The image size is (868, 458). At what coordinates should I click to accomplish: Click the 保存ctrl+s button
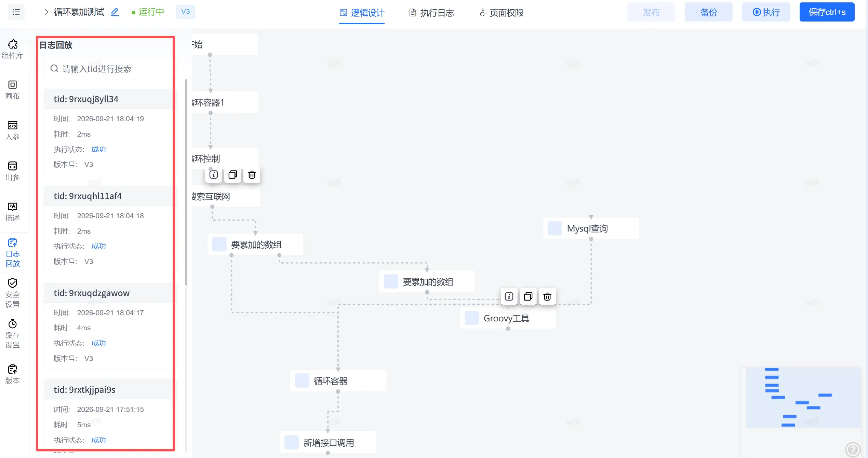[x=827, y=12]
